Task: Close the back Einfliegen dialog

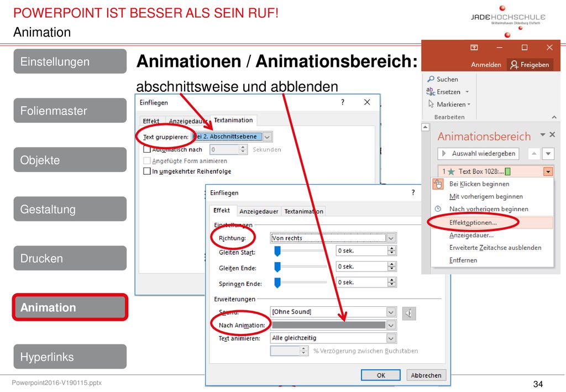Action: [x=367, y=102]
